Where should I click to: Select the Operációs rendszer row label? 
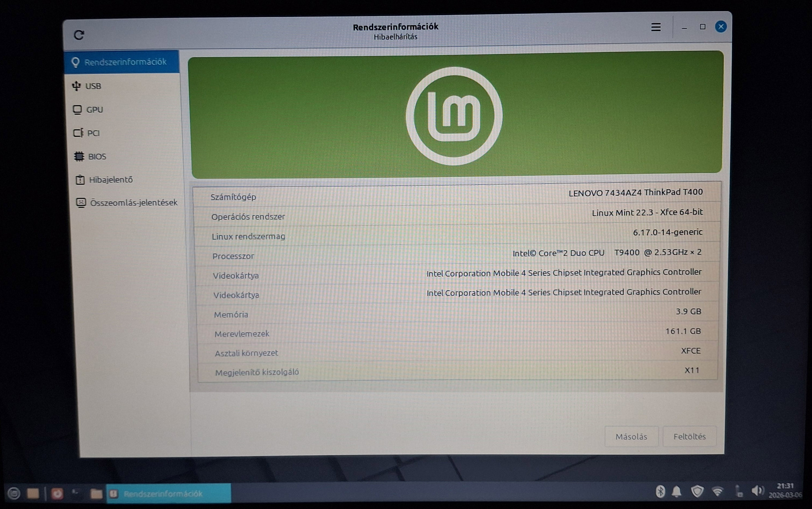tap(248, 217)
